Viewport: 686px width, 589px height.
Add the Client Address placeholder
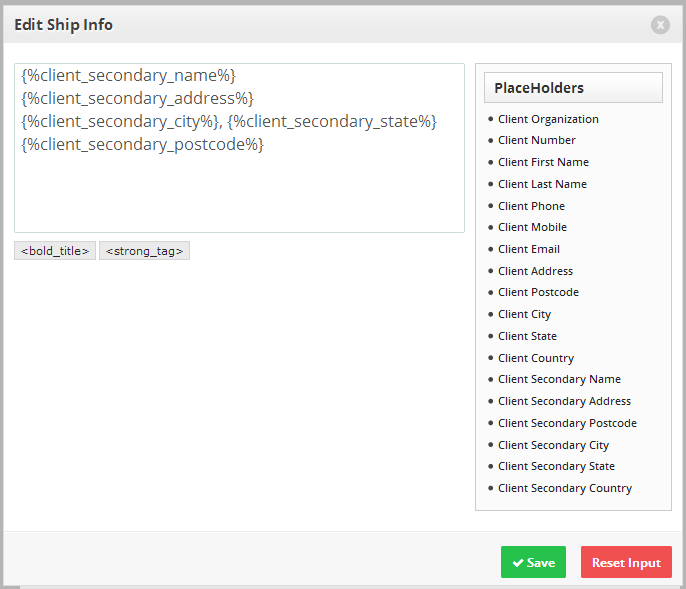coord(536,271)
